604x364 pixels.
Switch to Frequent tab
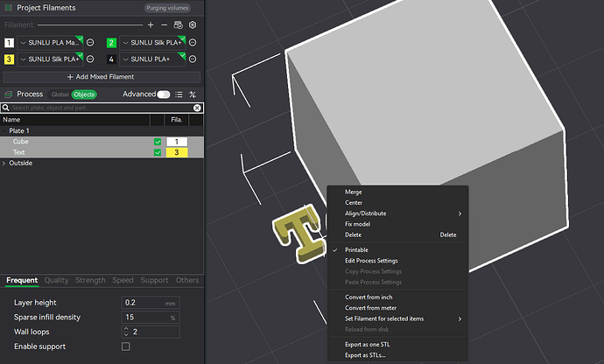click(x=22, y=280)
